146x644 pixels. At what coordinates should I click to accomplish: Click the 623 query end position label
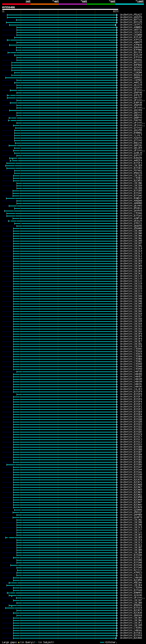[x=115, y=11]
